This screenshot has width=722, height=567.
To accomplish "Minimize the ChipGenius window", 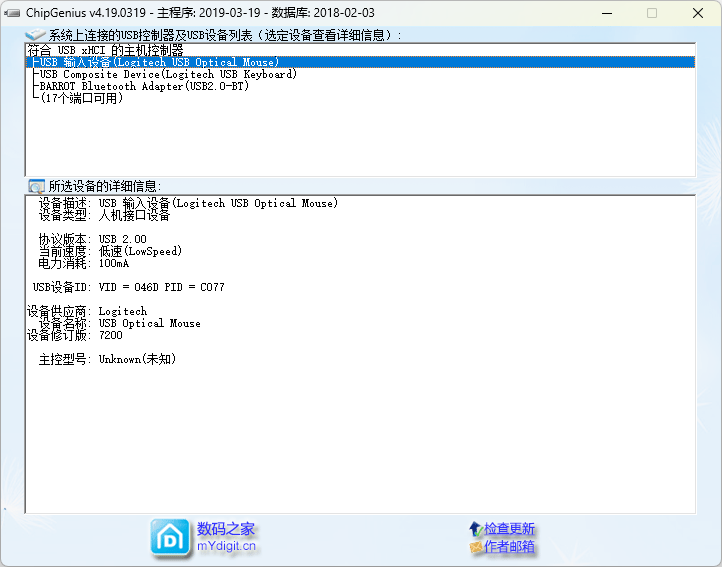I will (x=607, y=13).
